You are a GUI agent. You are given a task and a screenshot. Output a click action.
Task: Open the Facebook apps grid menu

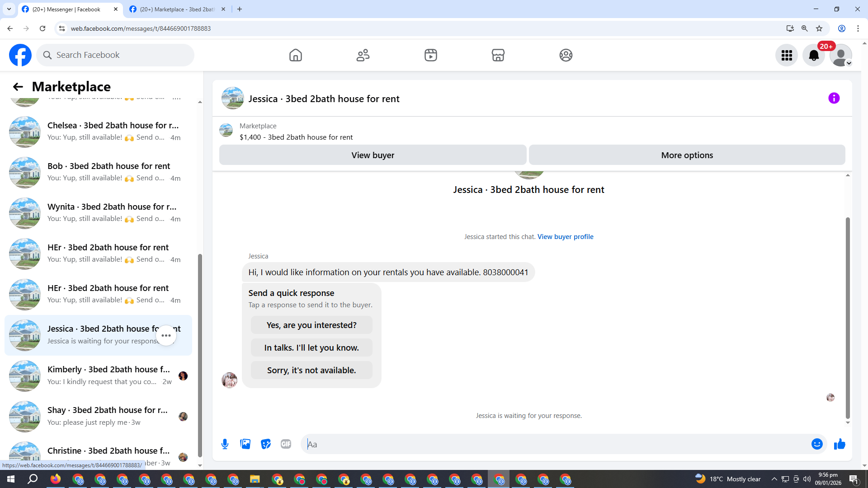787,55
